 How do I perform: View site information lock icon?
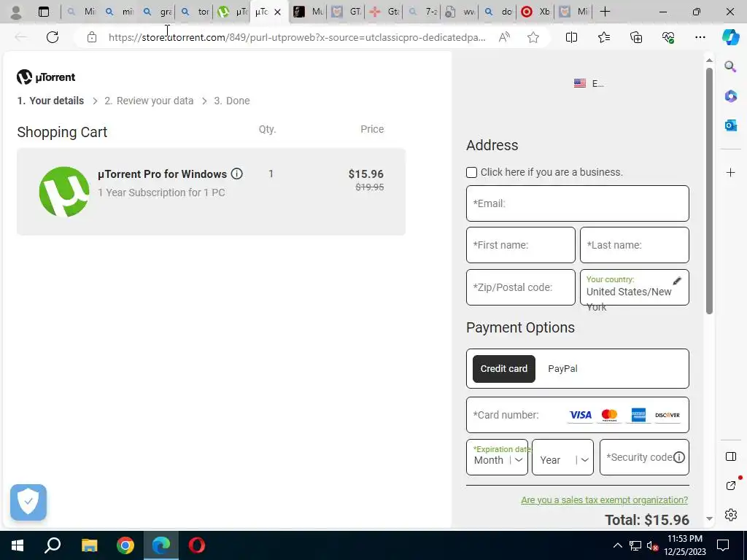pos(92,37)
